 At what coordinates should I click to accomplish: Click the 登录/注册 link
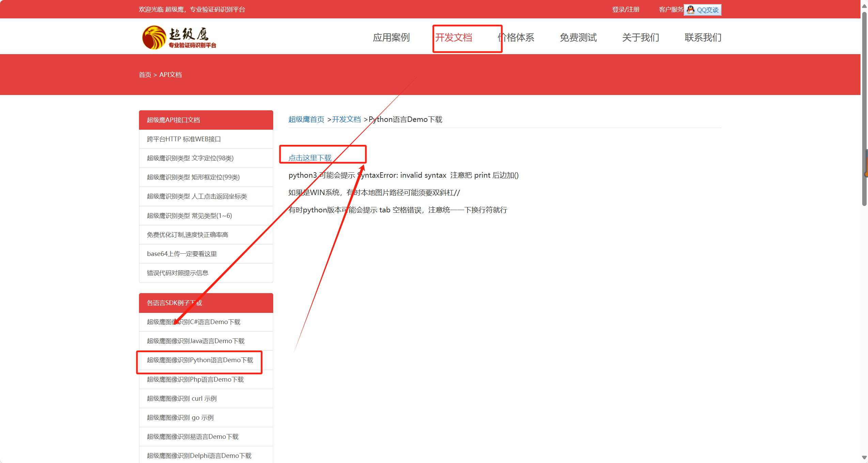coord(626,10)
